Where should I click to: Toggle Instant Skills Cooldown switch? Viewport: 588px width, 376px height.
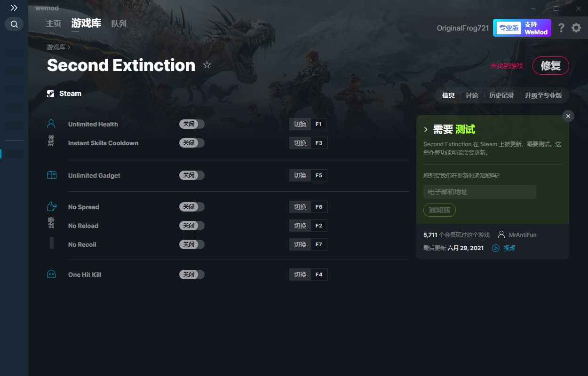(x=192, y=143)
